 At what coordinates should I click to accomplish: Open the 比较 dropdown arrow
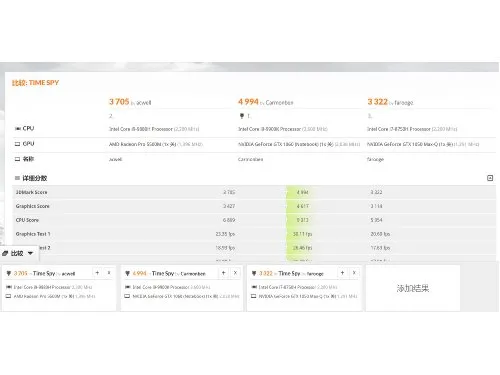(30, 253)
